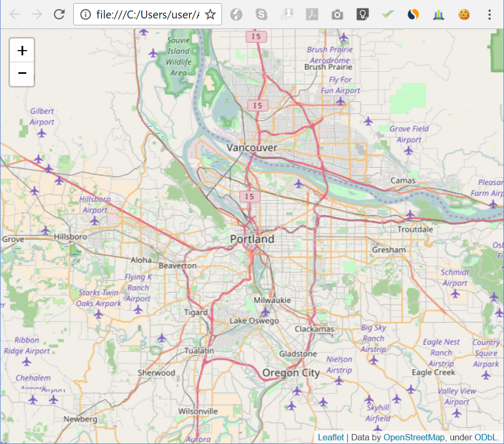
Task: Click the Nielson Airstrip plane icon
Action: pyautogui.click(x=339, y=381)
